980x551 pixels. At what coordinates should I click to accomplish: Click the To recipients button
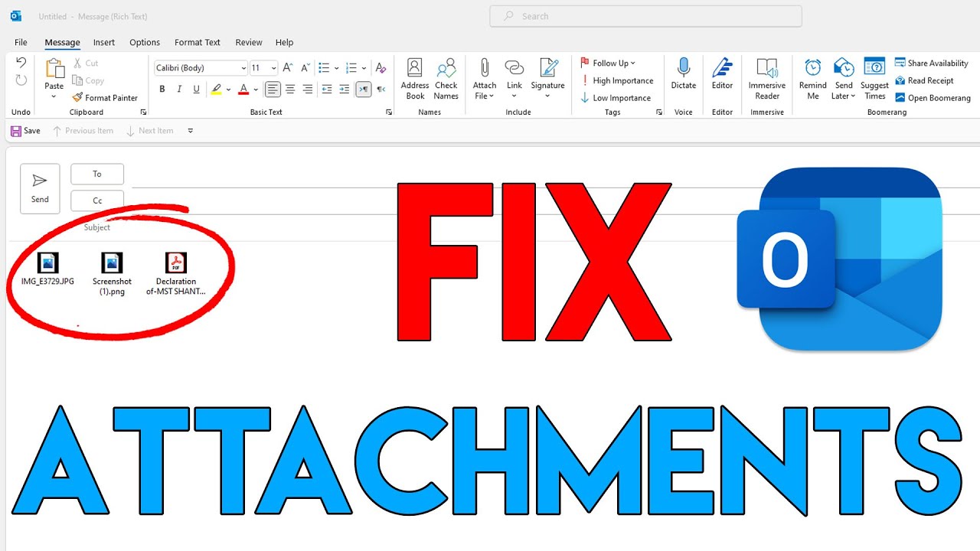97,174
